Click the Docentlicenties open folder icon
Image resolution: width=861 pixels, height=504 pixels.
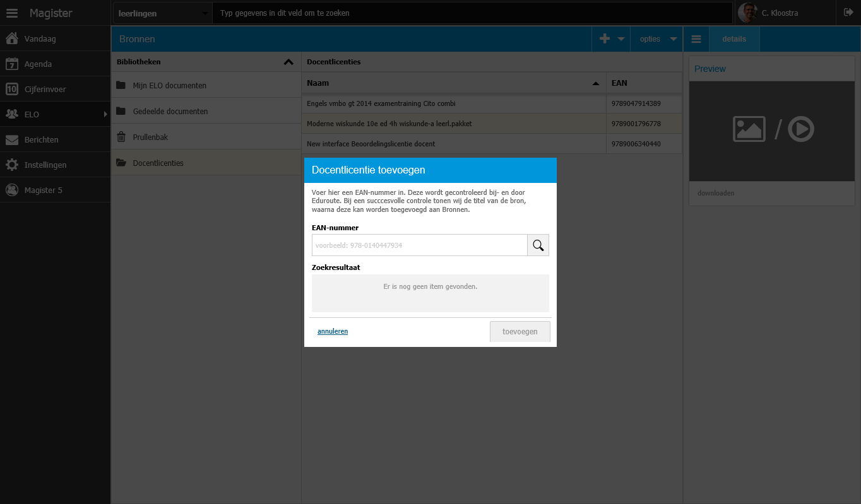pyautogui.click(x=121, y=163)
